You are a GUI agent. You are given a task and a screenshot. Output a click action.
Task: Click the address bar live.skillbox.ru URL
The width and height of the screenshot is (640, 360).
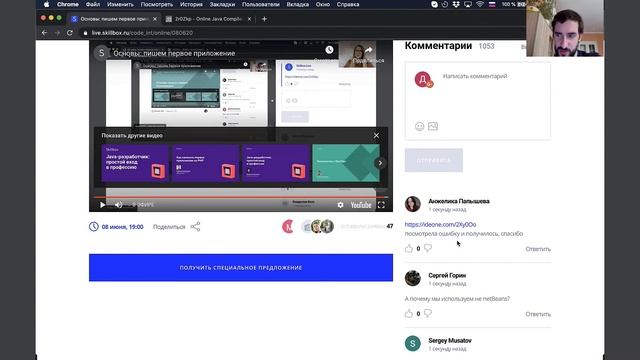pos(142,33)
